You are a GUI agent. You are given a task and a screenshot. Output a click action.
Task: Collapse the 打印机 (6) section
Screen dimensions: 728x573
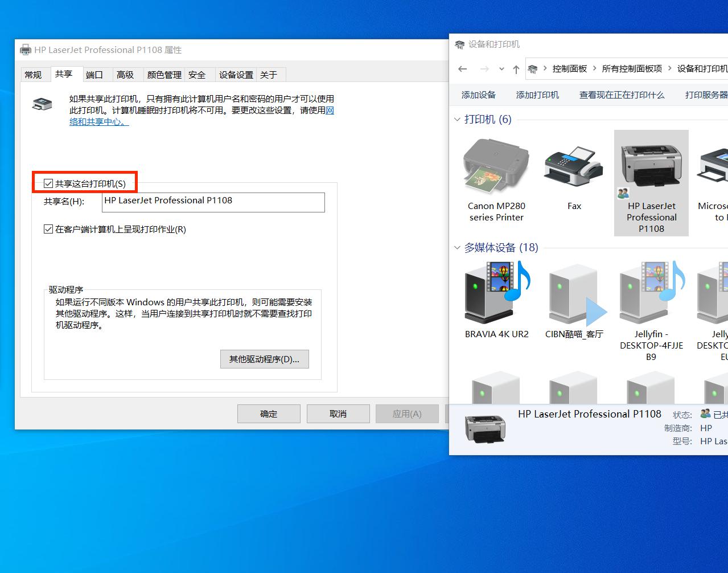tap(458, 120)
